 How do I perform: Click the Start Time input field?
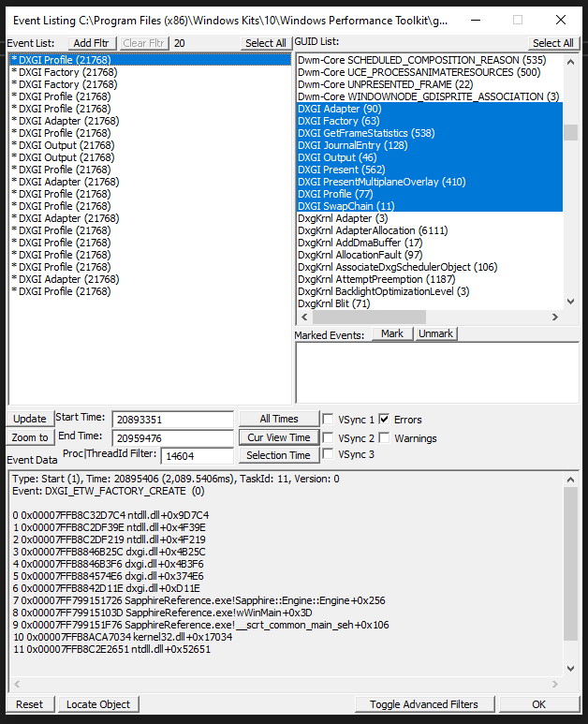click(172, 420)
